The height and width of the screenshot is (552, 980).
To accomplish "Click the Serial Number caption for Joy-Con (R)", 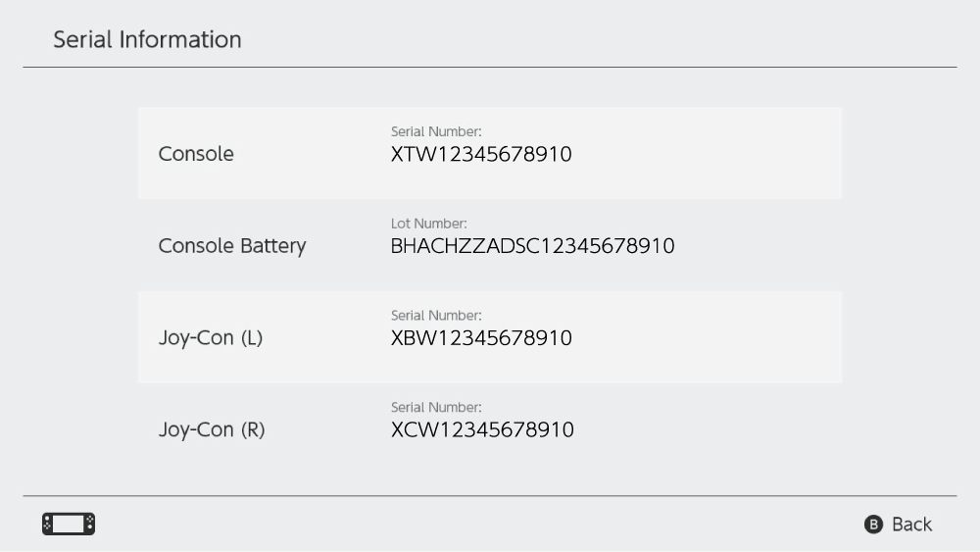I will tap(436, 407).
